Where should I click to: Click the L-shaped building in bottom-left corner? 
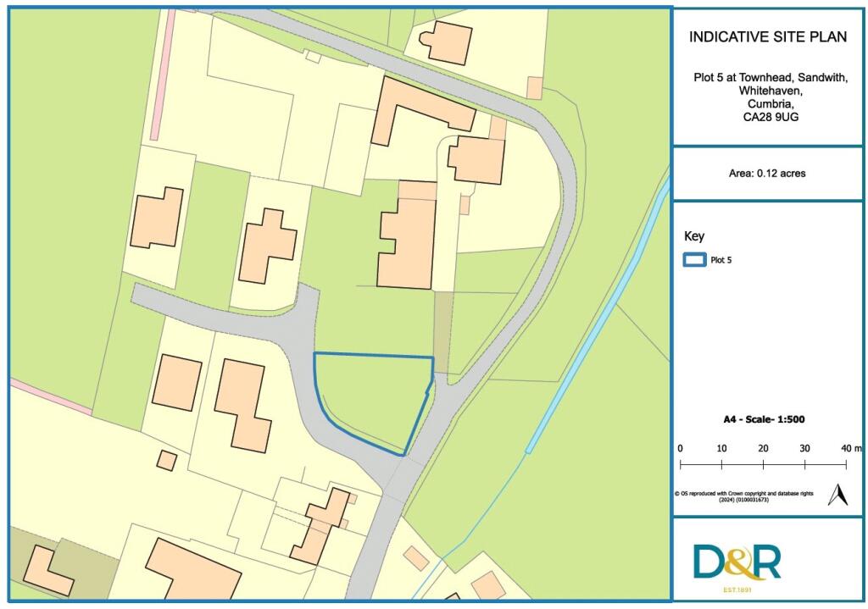point(47,570)
